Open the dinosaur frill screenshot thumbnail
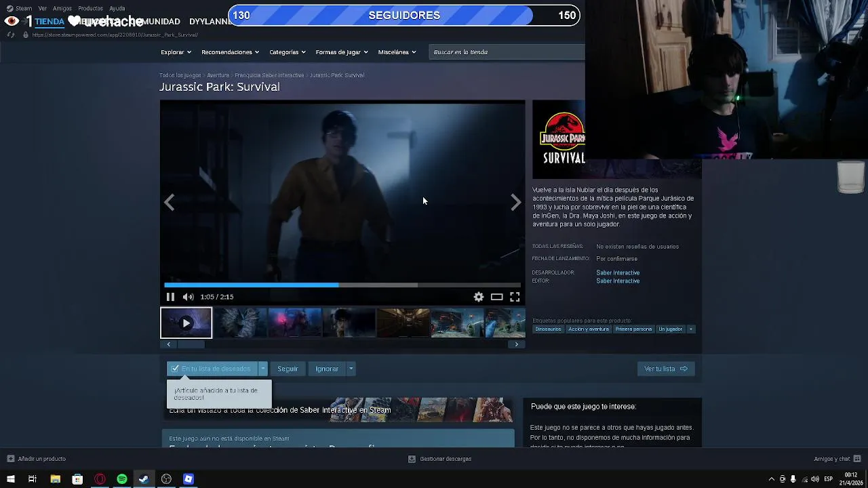The height and width of the screenshot is (488, 868). click(x=240, y=323)
